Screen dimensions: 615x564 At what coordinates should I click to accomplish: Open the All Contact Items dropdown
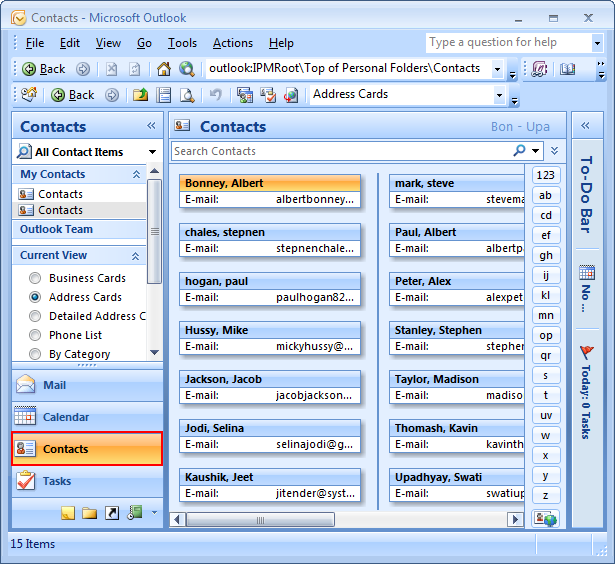(x=152, y=152)
